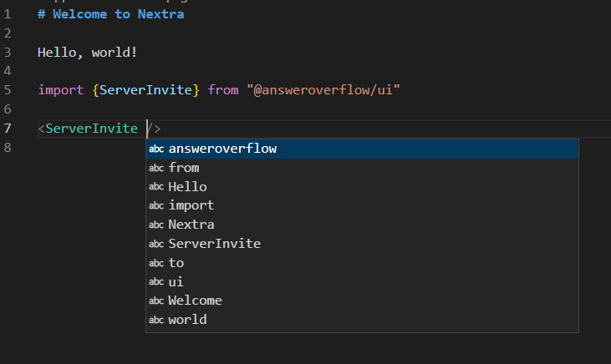Click line number 8 in the gutter

coord(8,148)
